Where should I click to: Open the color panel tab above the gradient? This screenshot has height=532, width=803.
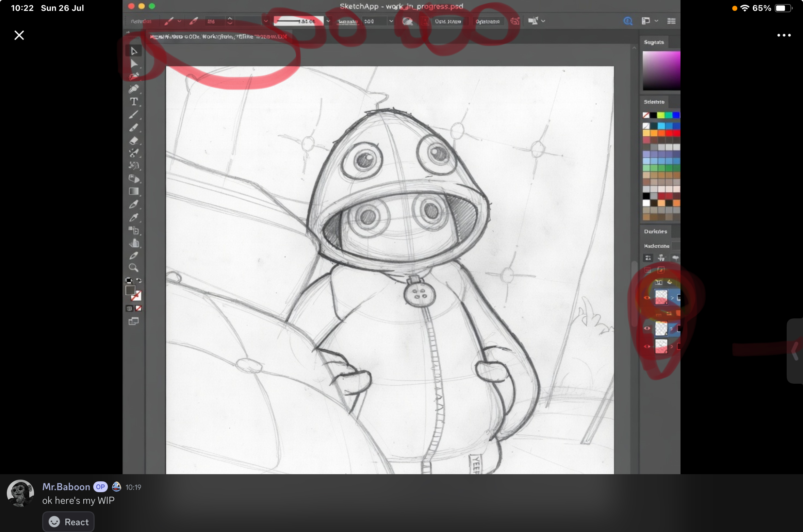(x=654, y=42)
